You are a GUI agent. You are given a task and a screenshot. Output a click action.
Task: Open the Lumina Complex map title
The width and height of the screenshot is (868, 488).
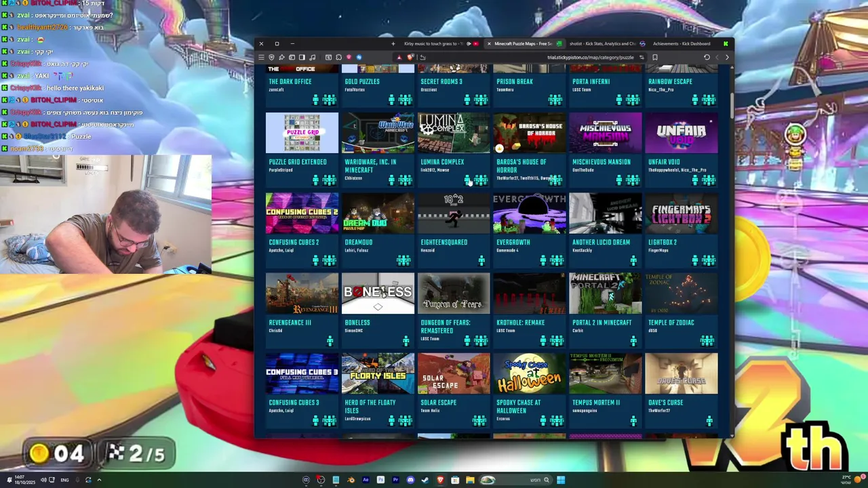(442, 162)
